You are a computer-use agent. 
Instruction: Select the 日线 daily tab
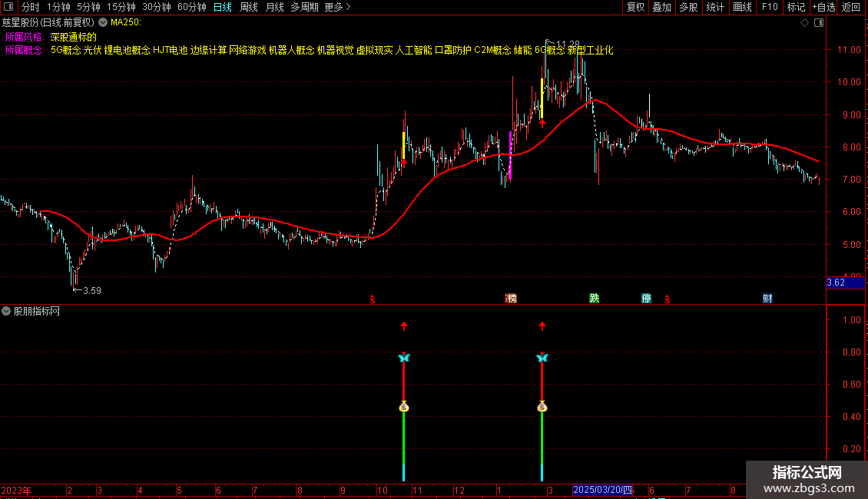click(223, 7)
